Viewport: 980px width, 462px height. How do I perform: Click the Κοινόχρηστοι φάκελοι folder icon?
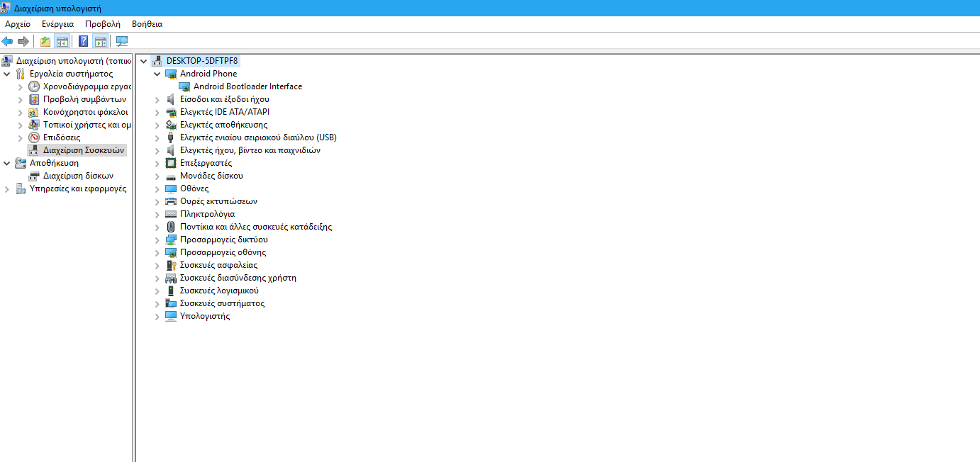pos(34,112)
